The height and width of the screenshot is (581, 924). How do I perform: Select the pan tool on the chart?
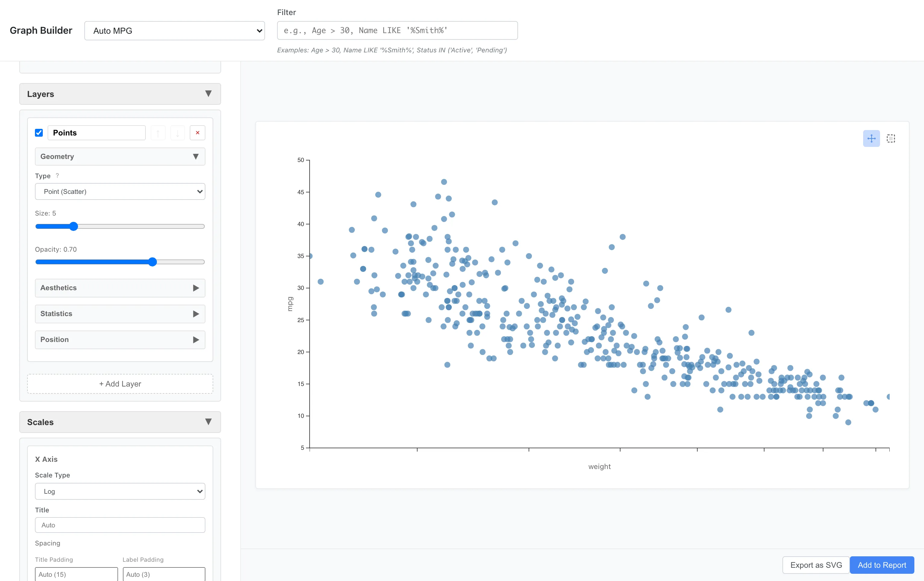coord(871,138)
